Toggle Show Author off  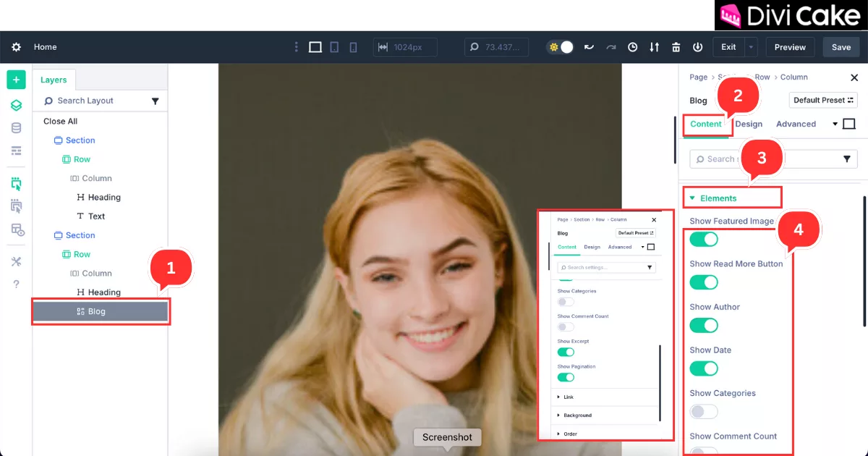point(704,325)
